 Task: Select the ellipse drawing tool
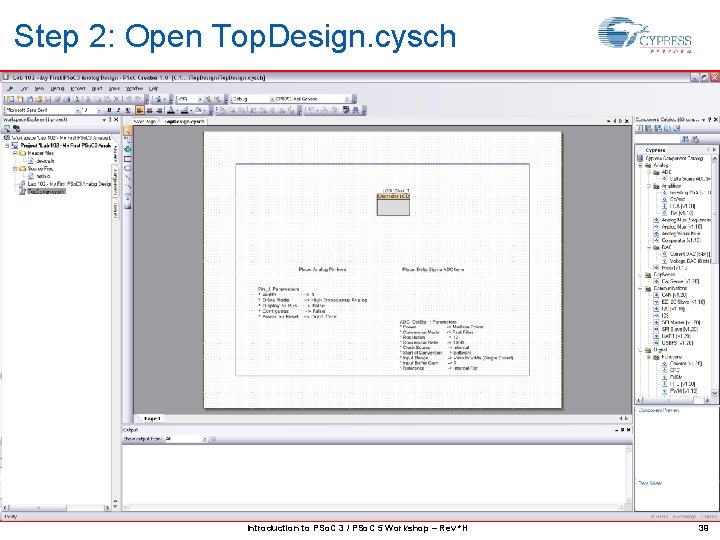(128, 168)
